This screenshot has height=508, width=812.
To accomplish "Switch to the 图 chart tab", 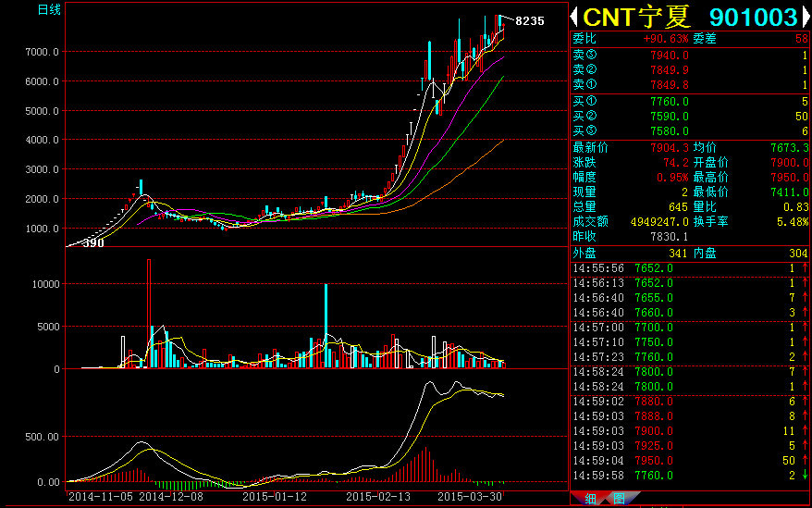I will click(620, 499).
